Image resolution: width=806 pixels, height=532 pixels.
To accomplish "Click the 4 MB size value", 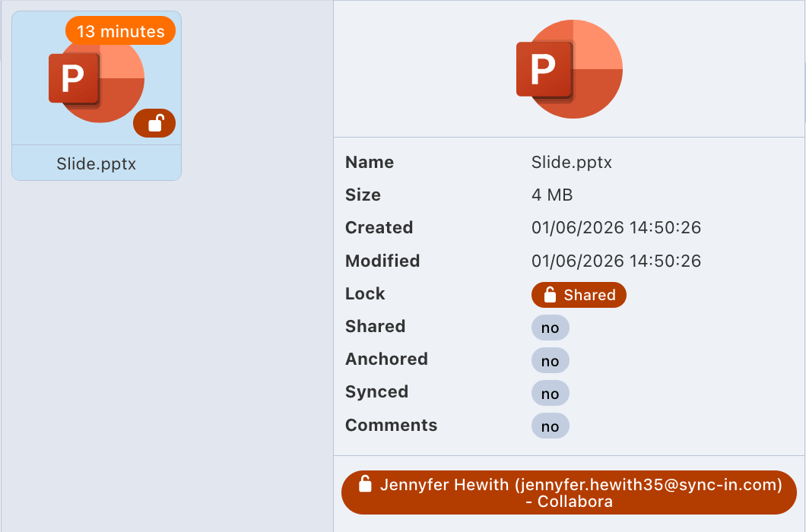I will 552,195.
